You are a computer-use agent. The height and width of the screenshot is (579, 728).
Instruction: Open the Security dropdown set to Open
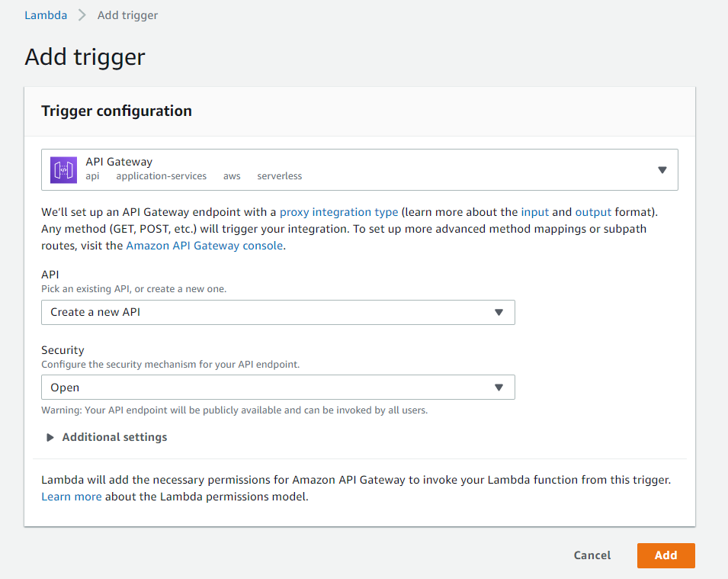click(x=278, y=388)
